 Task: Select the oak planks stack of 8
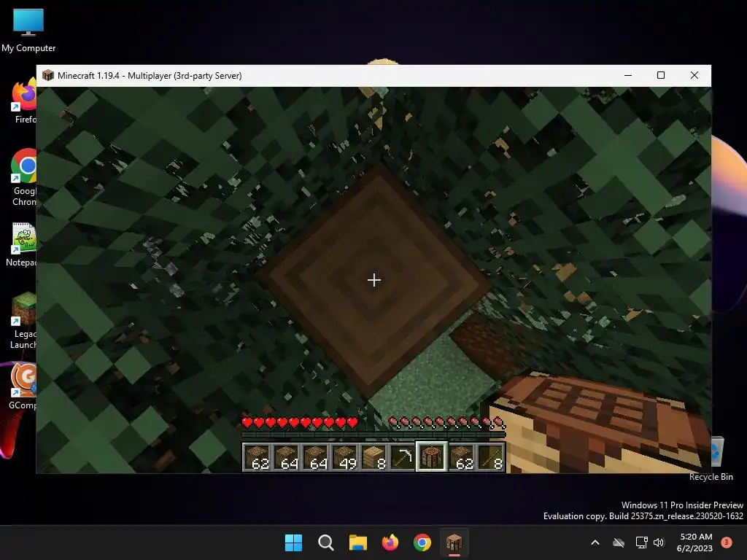click(374, 457)
